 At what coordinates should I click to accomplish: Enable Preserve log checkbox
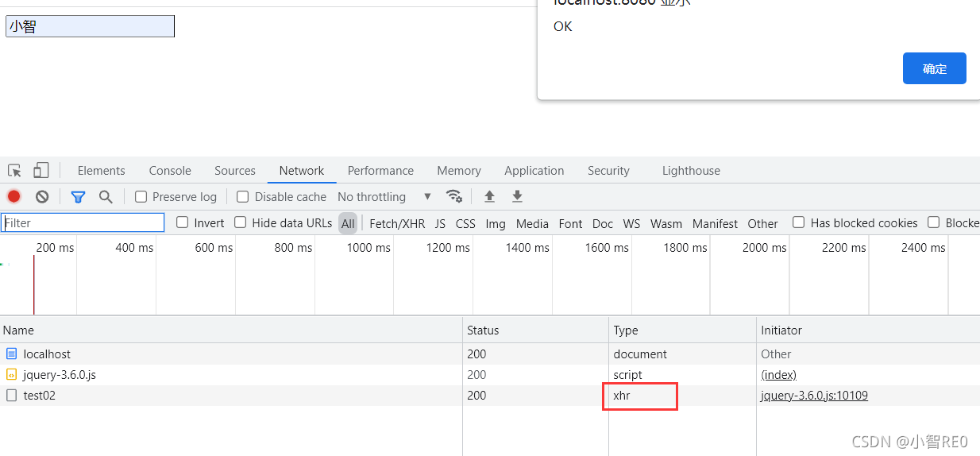141,196
